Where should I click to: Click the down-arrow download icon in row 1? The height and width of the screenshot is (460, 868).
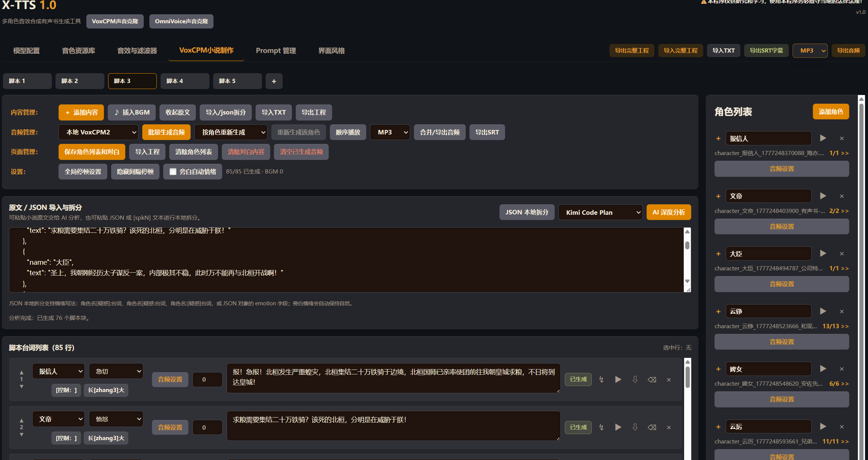click(x=635, y=380)
